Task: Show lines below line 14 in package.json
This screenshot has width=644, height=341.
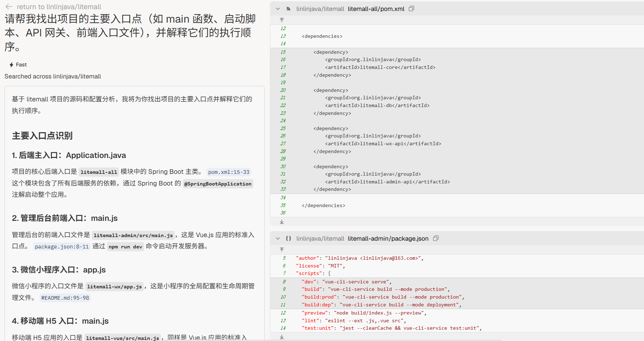Action: tap(282, 337)
